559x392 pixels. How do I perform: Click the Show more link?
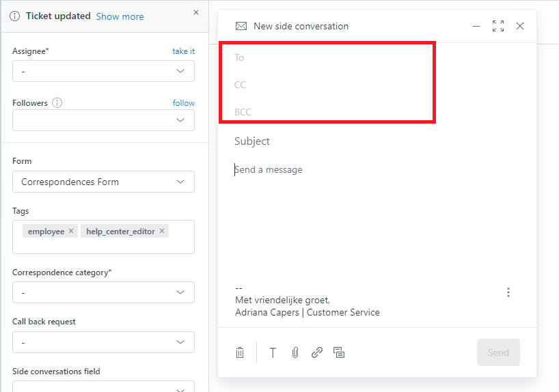pos(120,16)
